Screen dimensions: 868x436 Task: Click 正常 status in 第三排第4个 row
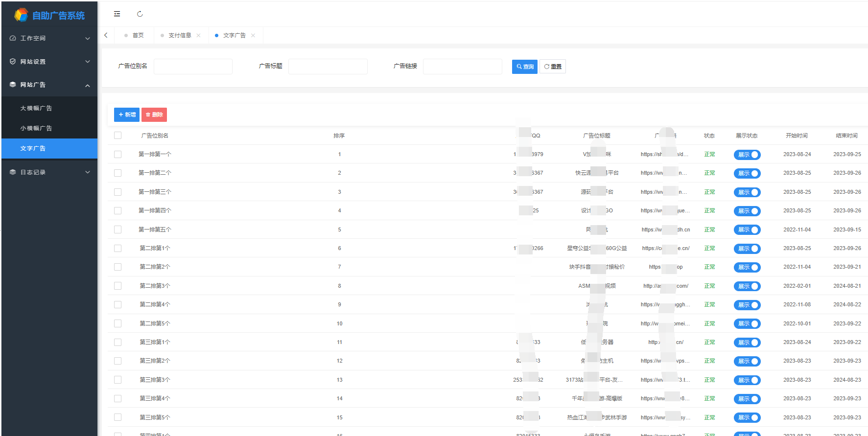pos(709,398)
